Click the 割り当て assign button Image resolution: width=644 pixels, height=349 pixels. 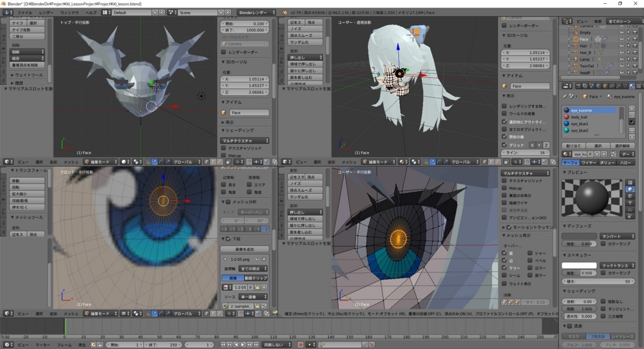574,146
